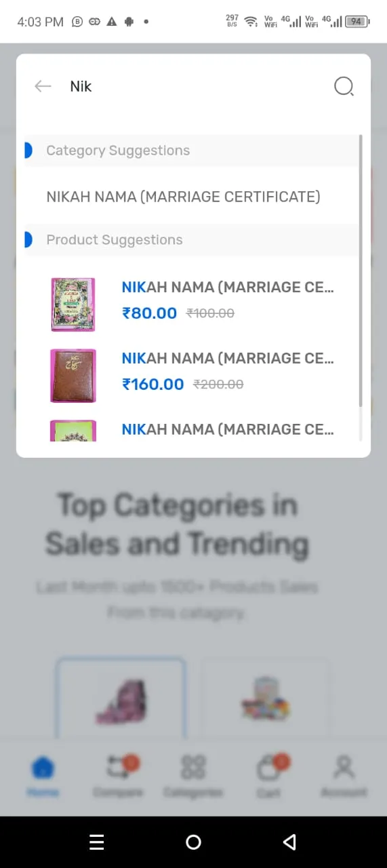Click the suggestions list scrollbar

point(361,271)
